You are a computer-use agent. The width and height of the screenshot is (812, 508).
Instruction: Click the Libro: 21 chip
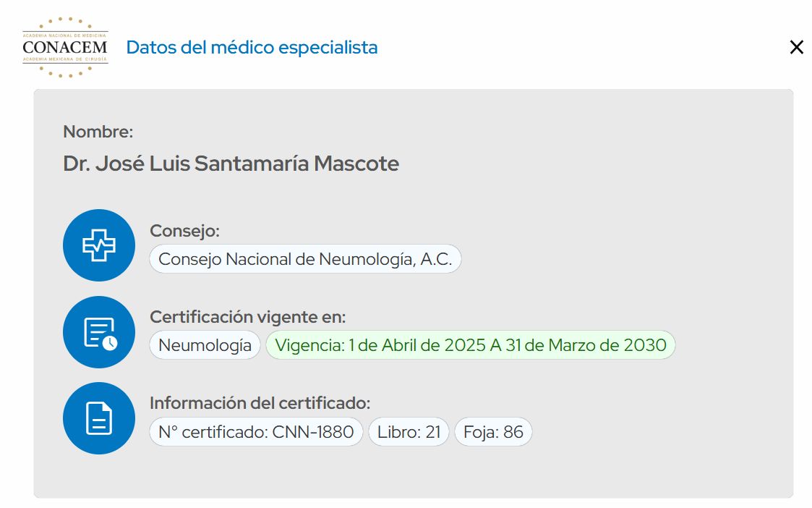[409, 432]
